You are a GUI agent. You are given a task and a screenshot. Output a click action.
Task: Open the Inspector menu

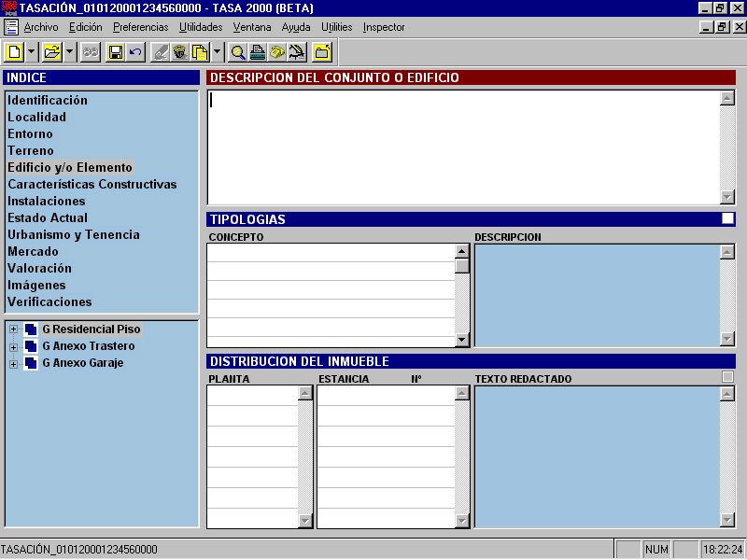(384, 27)
